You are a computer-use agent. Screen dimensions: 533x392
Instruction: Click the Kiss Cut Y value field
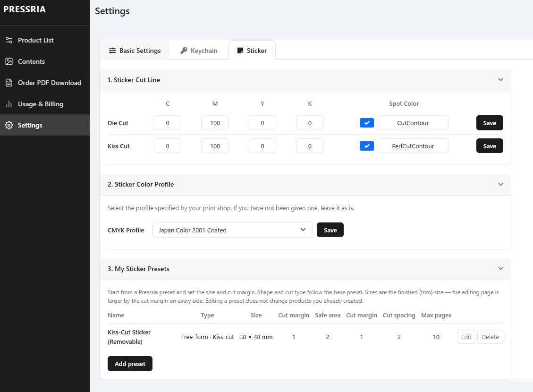tap(262, 146)
